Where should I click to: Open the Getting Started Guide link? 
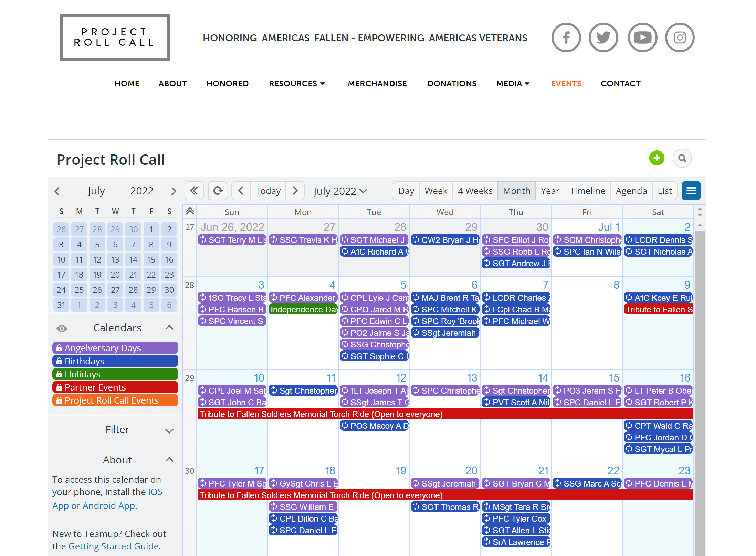(x=114, y=546)
